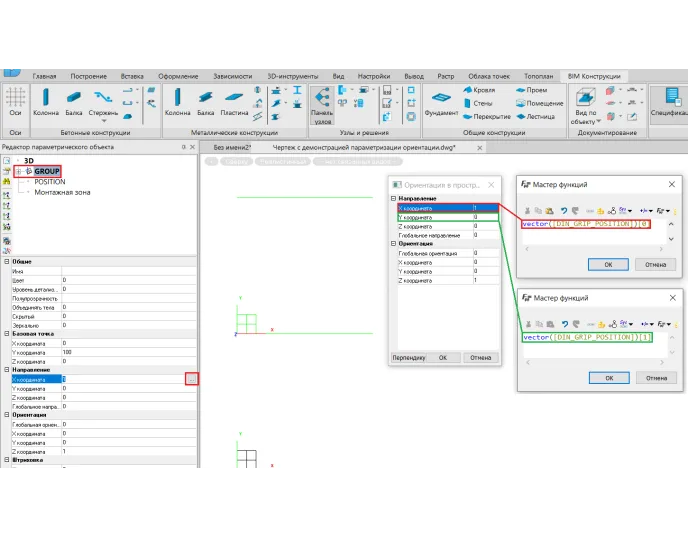Switch to the Главная ribbon tab
The width and height of the screenshot is (688, 537).
coord(44,76)
